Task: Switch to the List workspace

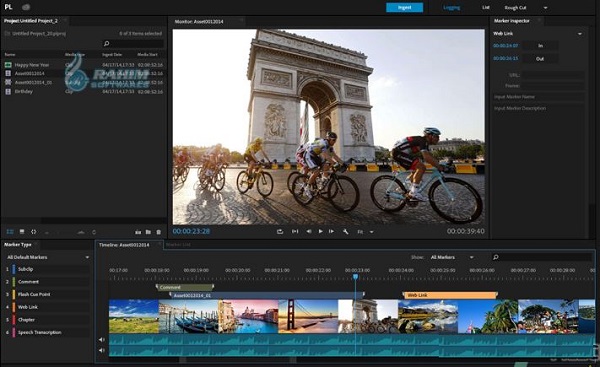Action: (486, 7)
